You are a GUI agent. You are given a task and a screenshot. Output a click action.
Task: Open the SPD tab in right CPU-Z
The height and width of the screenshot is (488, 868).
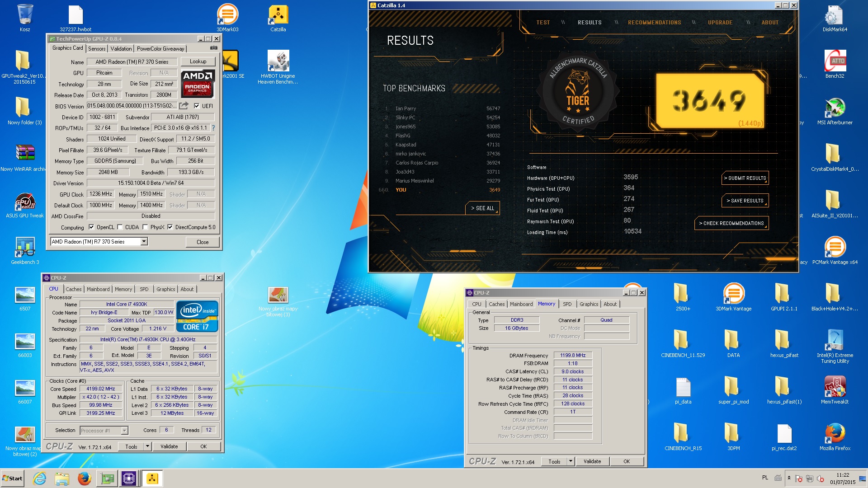(x=567, y=304)
